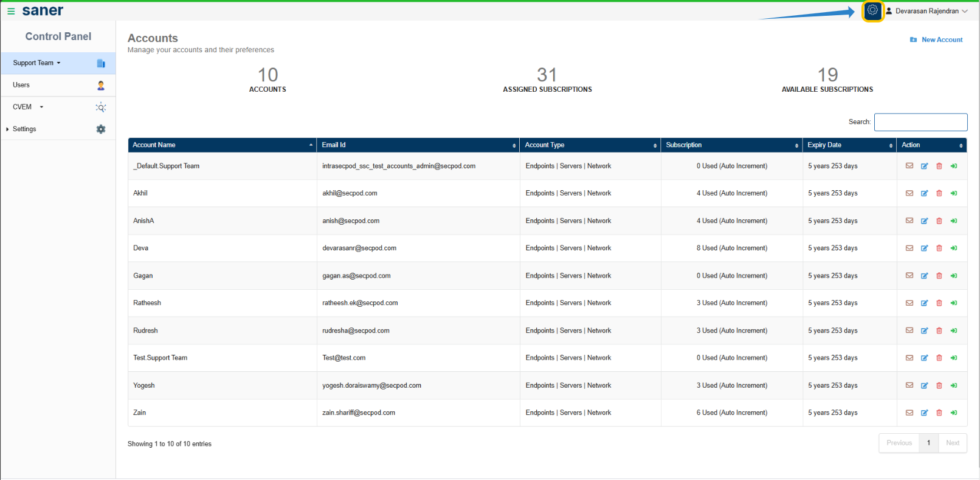Click the email akhil@secpod.com

click(350, 193)
